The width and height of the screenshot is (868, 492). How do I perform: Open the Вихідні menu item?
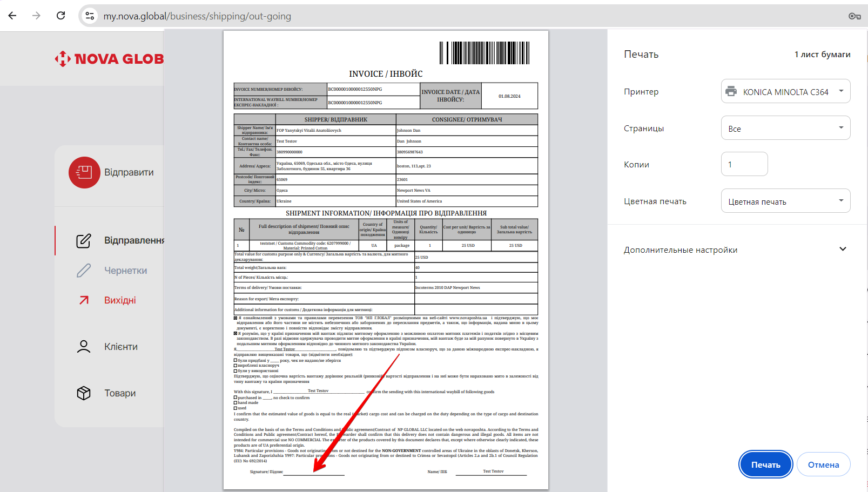tap(120, 300)
